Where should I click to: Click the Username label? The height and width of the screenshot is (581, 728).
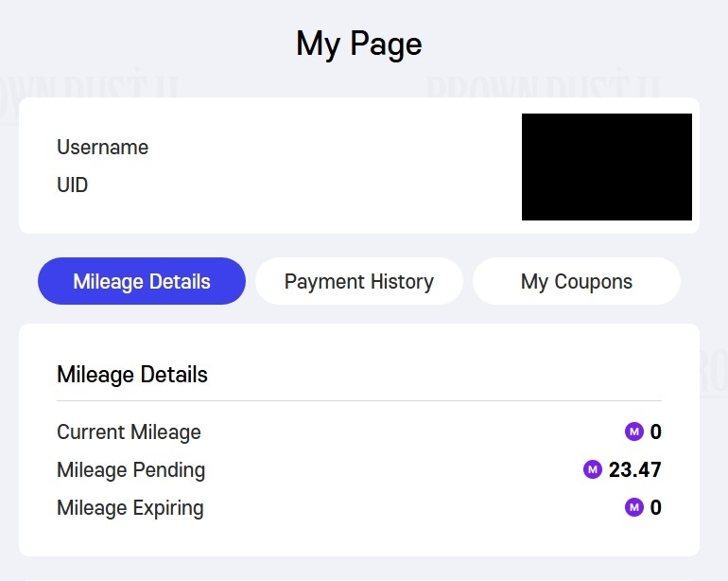click(x=103, y=148)
